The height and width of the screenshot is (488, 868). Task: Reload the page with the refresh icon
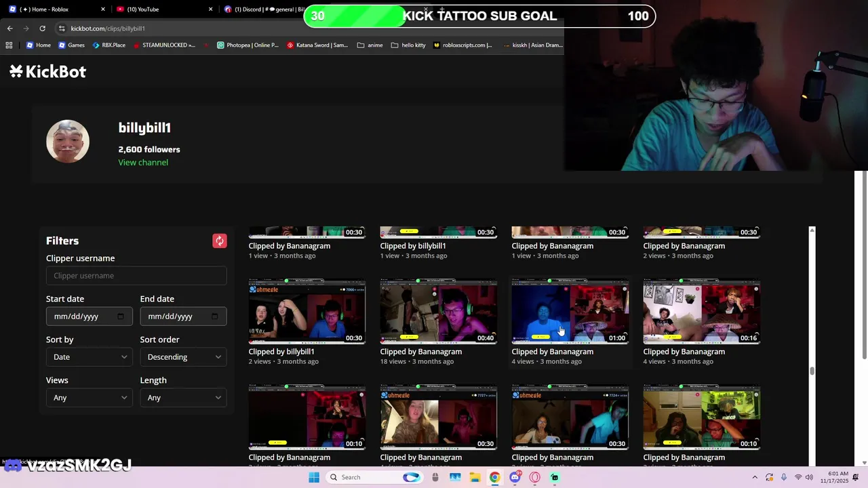[42, 28]
